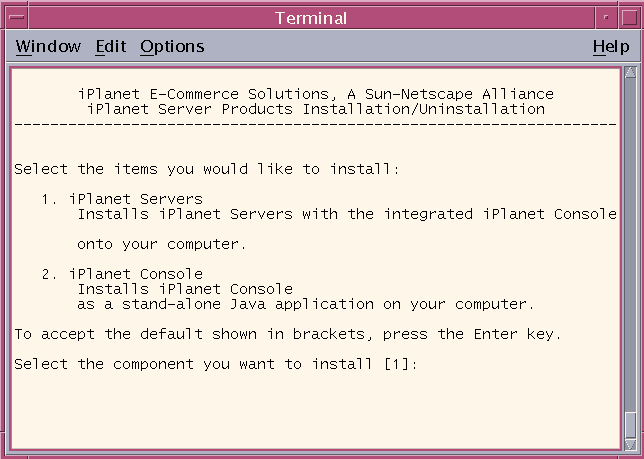Open the Edit menu
Image resolution: width=644 pixels, height=459 pixels.
pyautogui.click(x=111, y=46)
